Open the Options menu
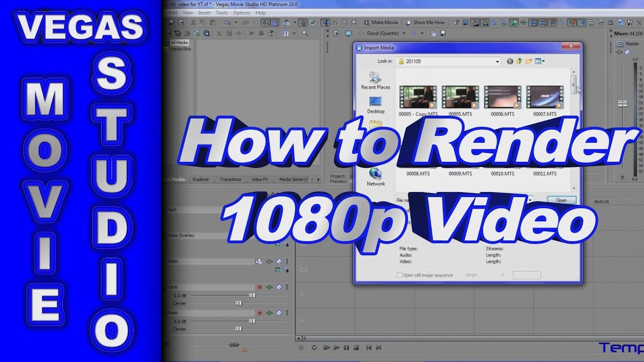The image size is (644, 362). pos(242,13)
